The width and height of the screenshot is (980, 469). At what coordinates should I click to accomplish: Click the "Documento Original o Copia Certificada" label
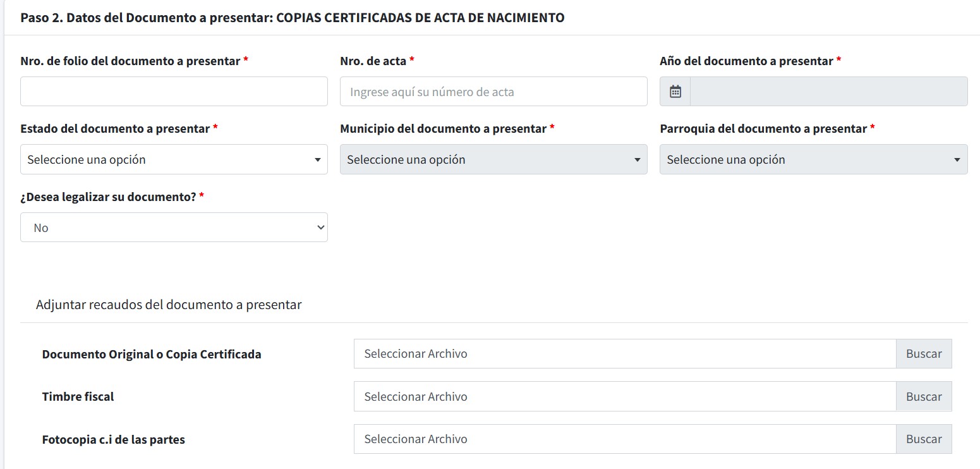click(152, 355)
